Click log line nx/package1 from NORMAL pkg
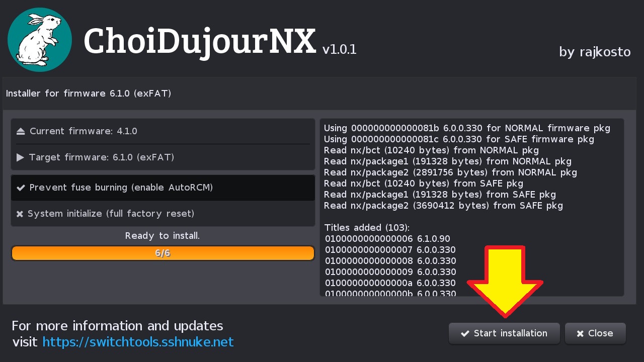This screenshot has height=362, width=644. [448, 161]
